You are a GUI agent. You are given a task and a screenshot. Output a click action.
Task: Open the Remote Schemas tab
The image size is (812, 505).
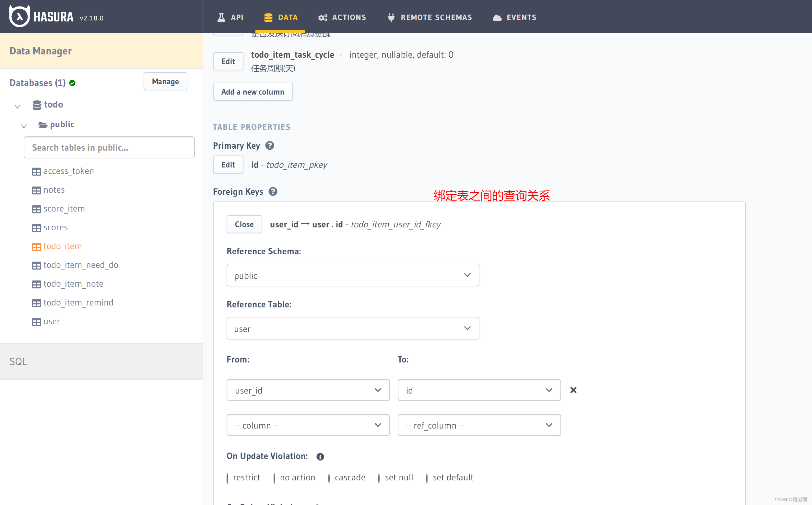(430, 17)
